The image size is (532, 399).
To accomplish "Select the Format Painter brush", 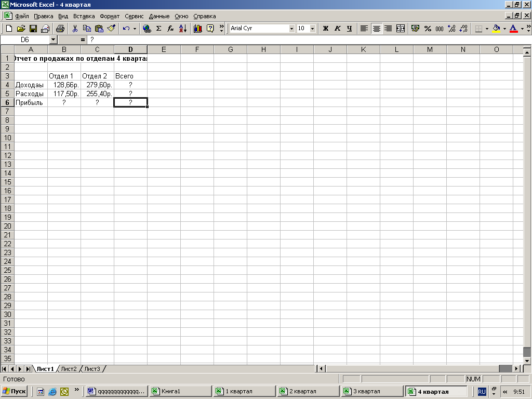I will point(111,29).
